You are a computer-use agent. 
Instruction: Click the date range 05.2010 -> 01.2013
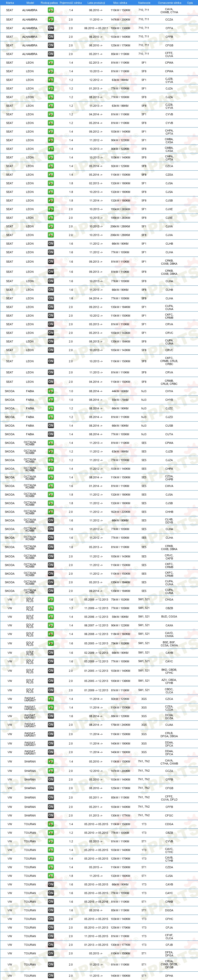(x=96, y=928)
